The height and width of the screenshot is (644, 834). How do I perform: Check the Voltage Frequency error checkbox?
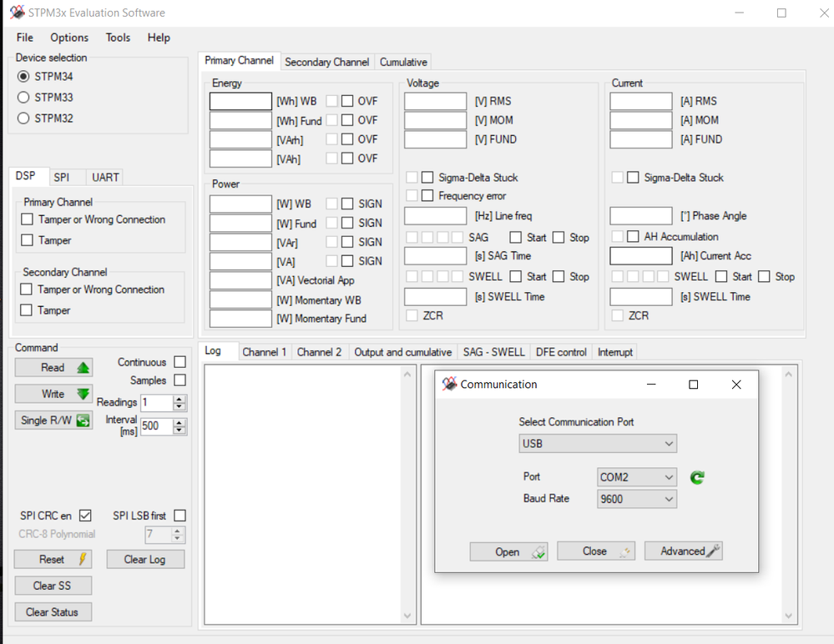(x=427, y=195)
